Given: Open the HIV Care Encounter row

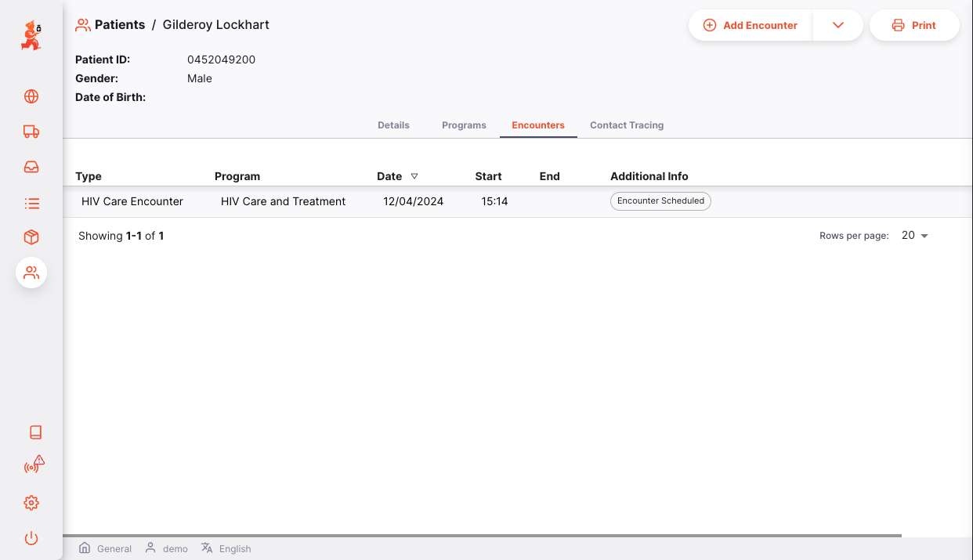Looking at the screenshot, I should point(132,201).
